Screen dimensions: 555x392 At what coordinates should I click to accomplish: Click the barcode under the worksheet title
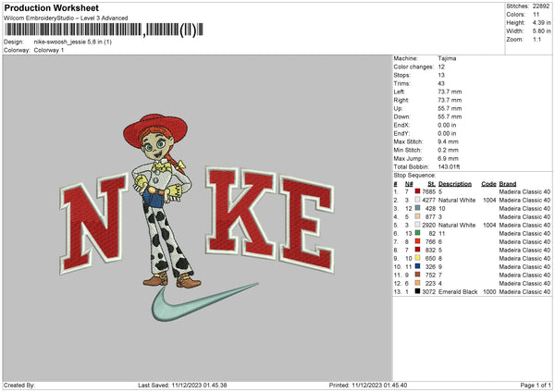[x=104, y=30]
